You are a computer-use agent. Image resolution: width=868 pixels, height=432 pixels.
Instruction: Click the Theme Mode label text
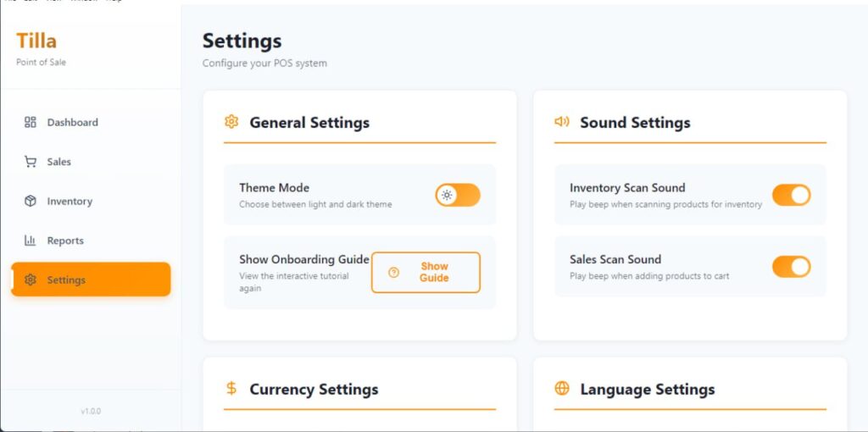pyautogui.click(x=274, y=188)
